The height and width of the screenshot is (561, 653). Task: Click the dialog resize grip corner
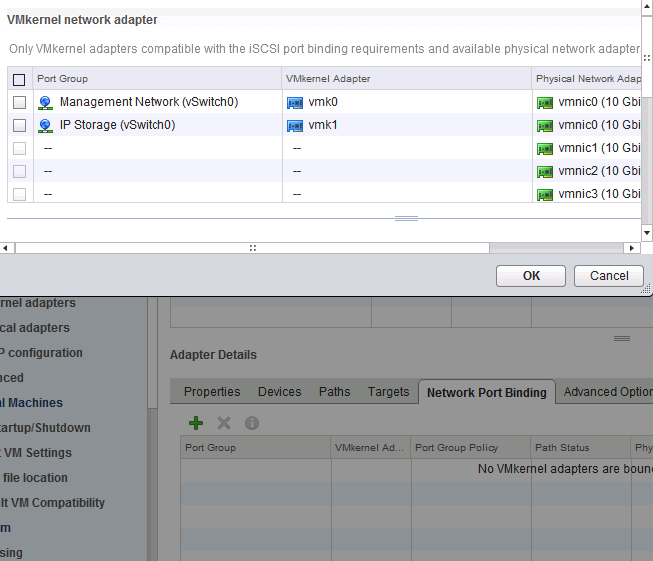click(646, 289)
